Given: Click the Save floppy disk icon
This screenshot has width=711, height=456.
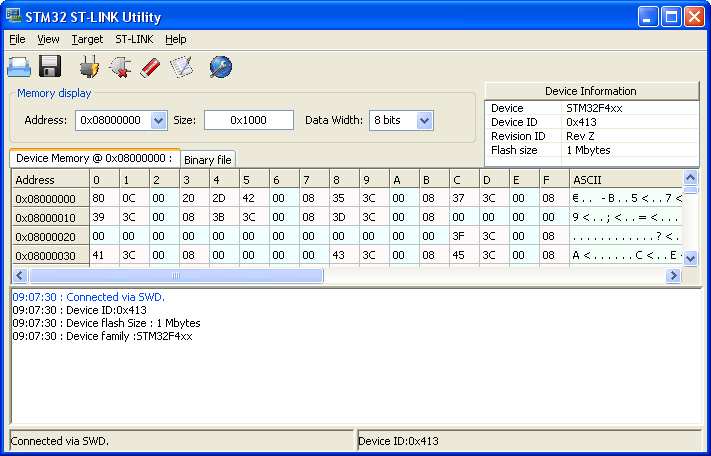Looking at the screenshot, I should pos(50,67).
